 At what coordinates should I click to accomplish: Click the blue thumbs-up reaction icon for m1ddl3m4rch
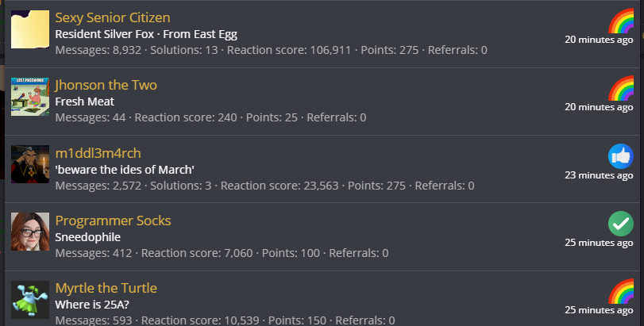[621, 156]
